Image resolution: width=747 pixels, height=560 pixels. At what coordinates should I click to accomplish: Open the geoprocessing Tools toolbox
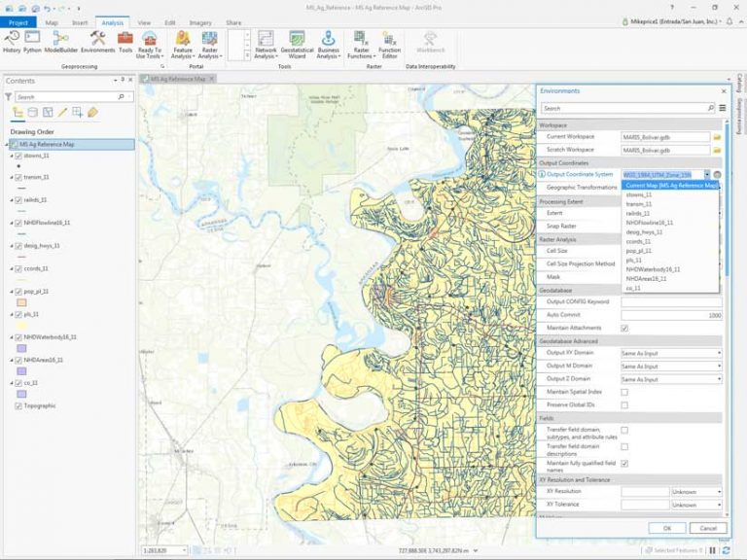(125, 42)
